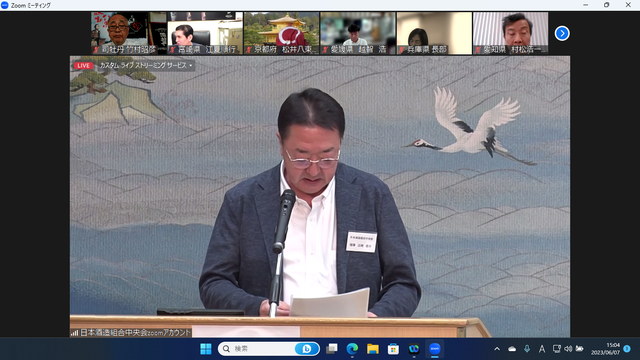Open the volume speaker tray control
This screenshot has height=360, width=640.
coord(568,349)
